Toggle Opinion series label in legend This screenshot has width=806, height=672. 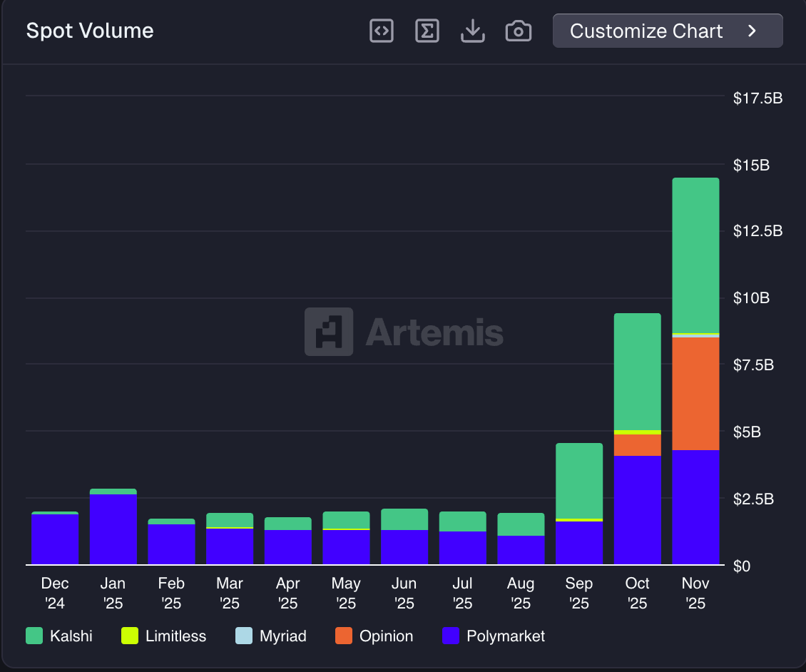pyautogui.click(x=386, y=636)
